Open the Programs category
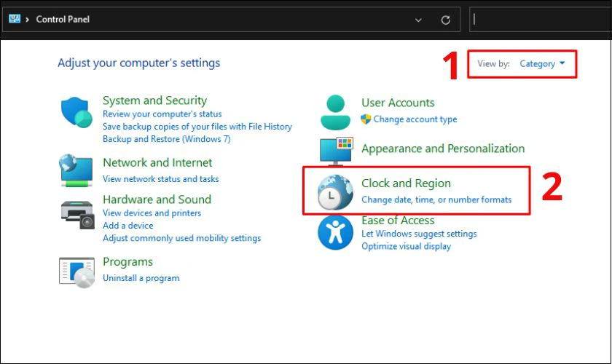The height and width of the screenshot is (364, 612). pos(127,262)
